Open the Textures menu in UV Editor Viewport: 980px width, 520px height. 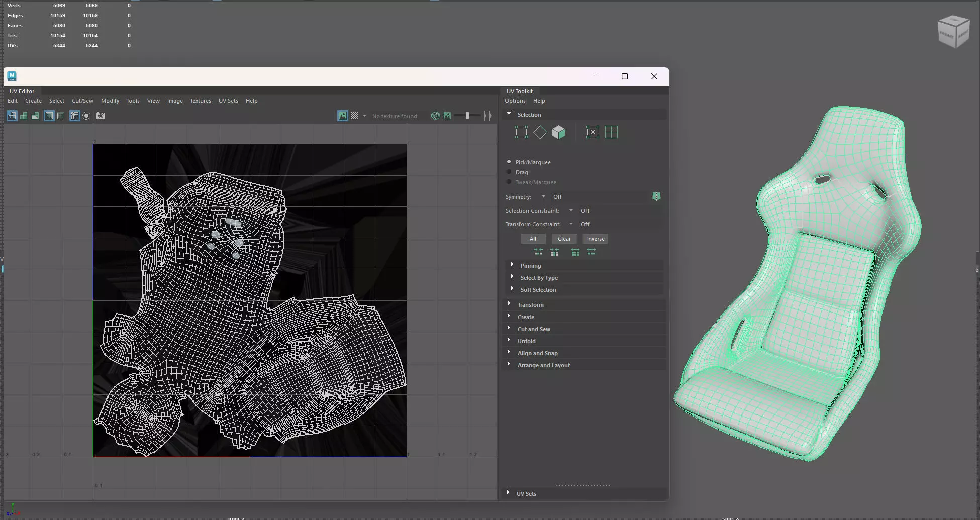(x=201, y=101)
